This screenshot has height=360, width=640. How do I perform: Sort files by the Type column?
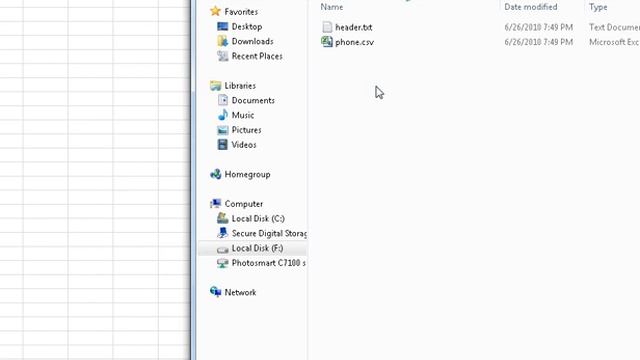[598, 7]
